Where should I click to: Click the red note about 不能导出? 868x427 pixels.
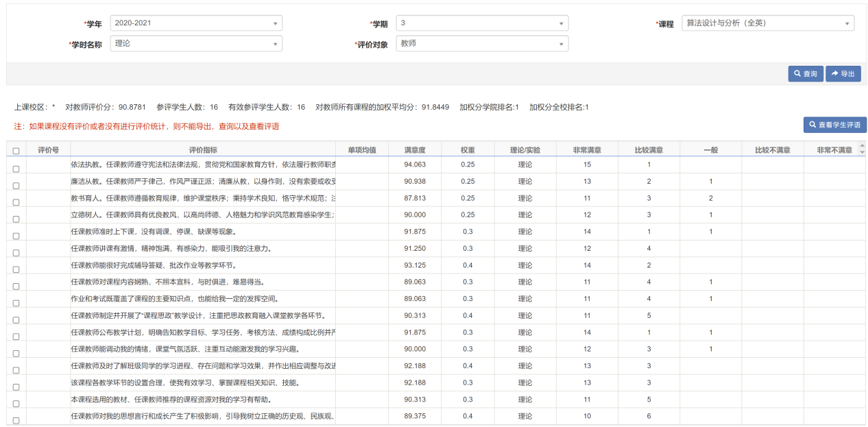(x=147, y=127)
